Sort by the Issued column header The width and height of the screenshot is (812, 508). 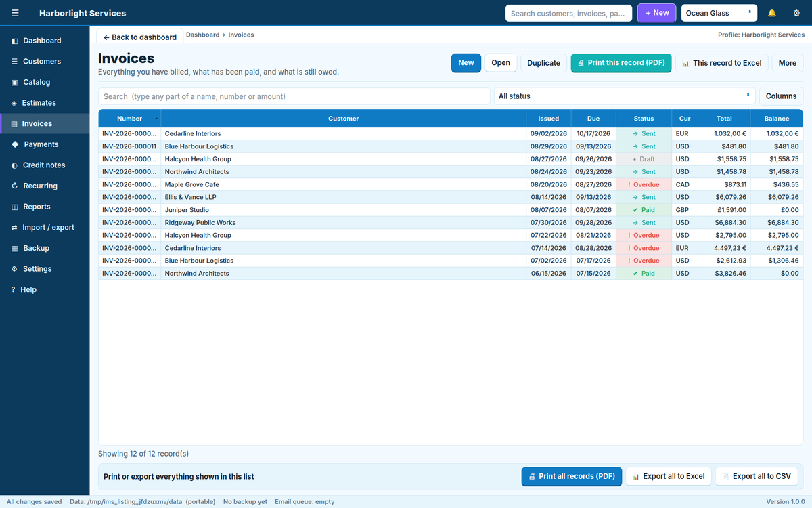549,119
